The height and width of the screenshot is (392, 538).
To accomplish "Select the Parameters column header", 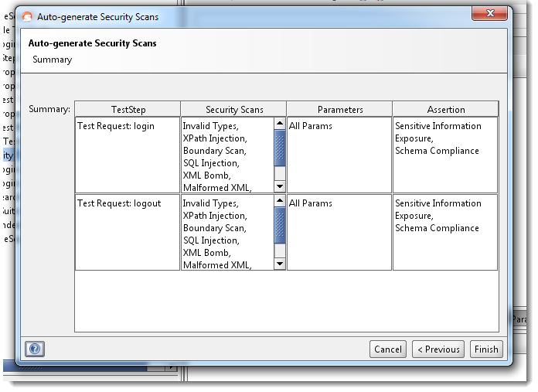I will [339, 110].
